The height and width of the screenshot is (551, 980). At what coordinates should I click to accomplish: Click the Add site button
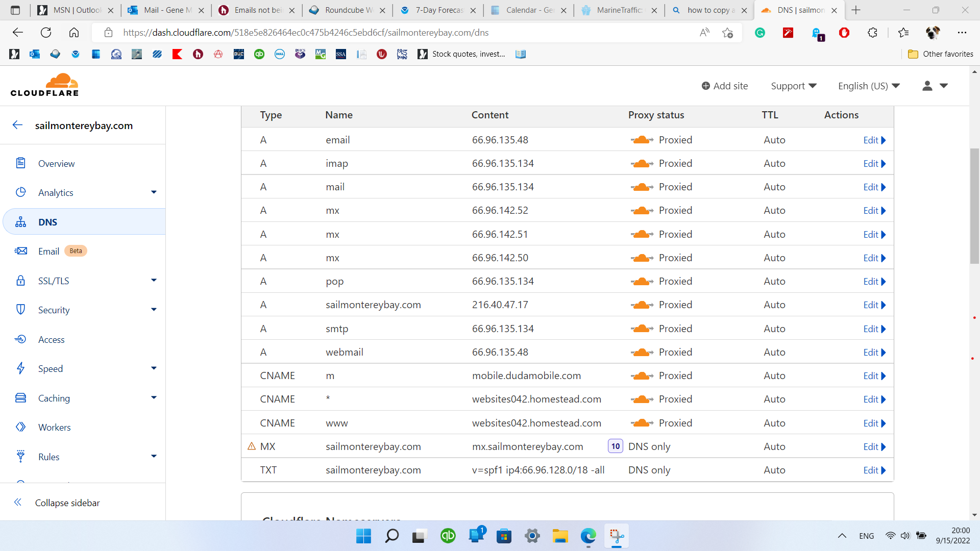[x=725, y=86]
